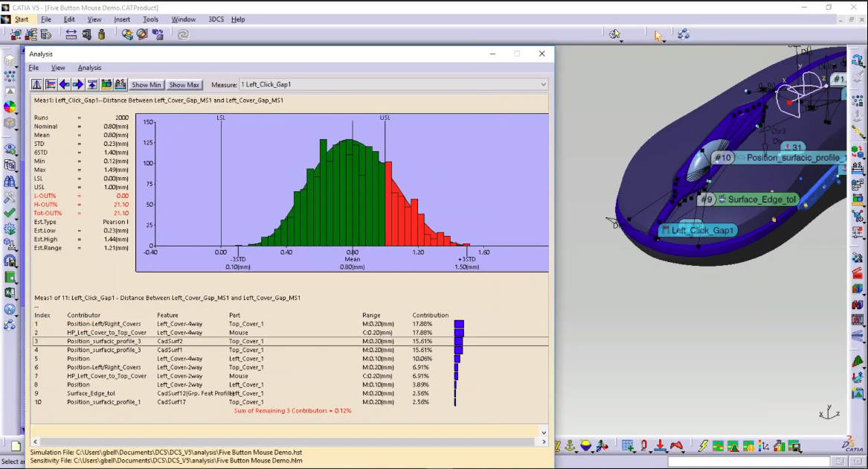The height and width of the screenshot is (469, 868).
Task: Click the Est.Type value Pearson I
Action: click(115, 222)
